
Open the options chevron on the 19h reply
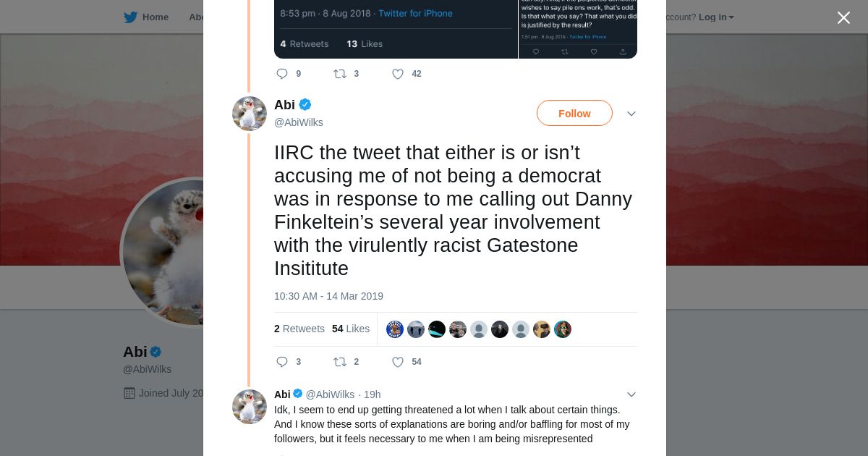(x=631, y=394)
